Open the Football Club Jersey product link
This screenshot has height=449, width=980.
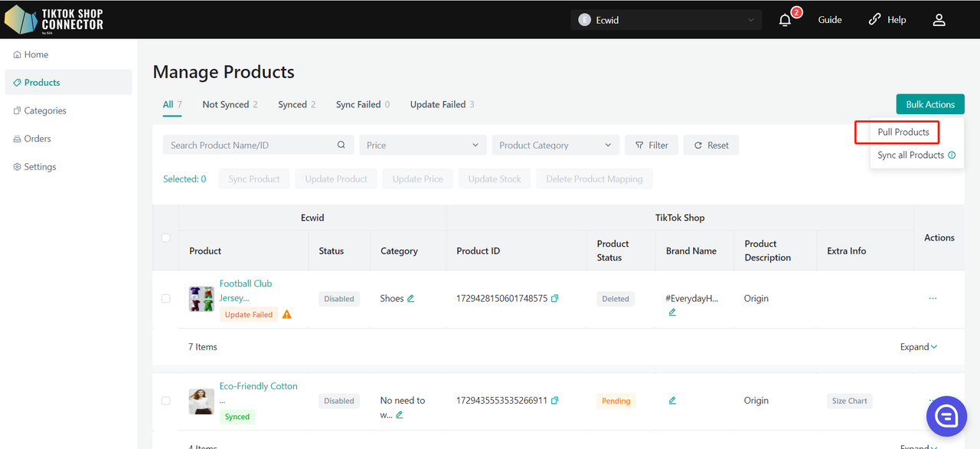(246, 290)
